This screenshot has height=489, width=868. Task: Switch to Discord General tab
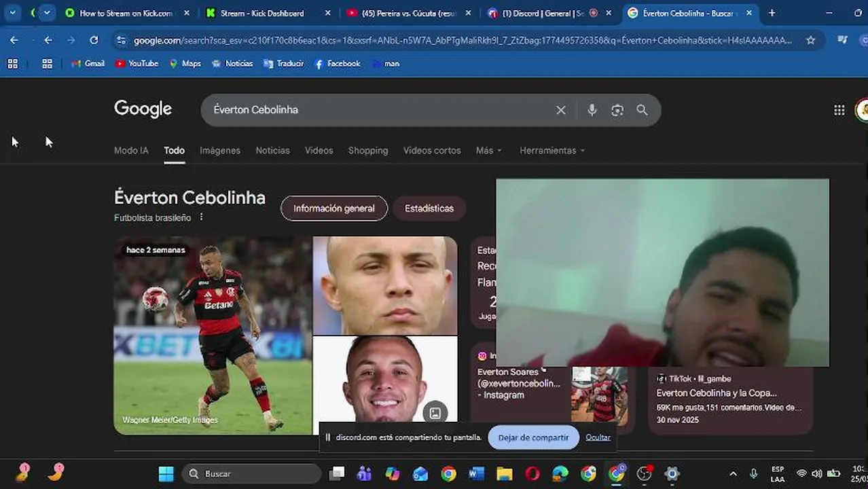click(542, 13)
